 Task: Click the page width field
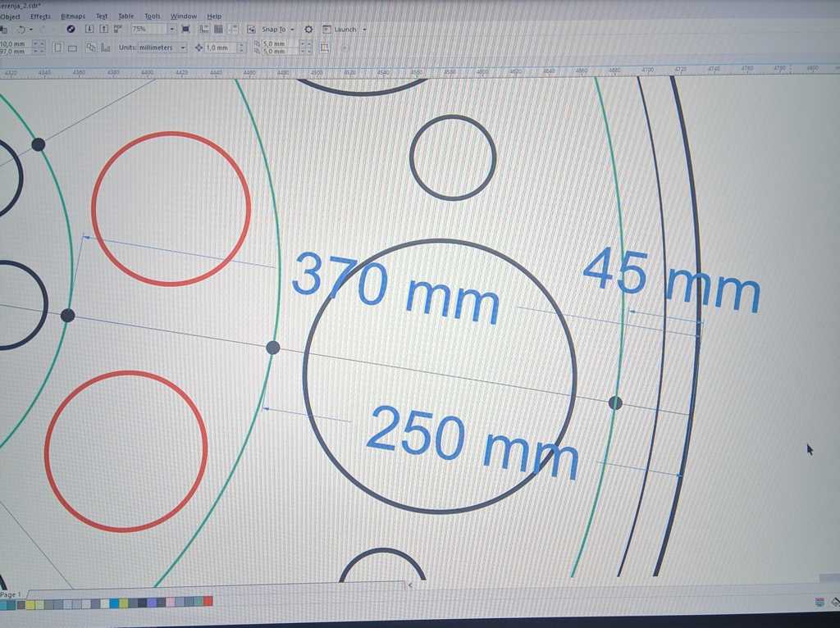pos(15,44)
